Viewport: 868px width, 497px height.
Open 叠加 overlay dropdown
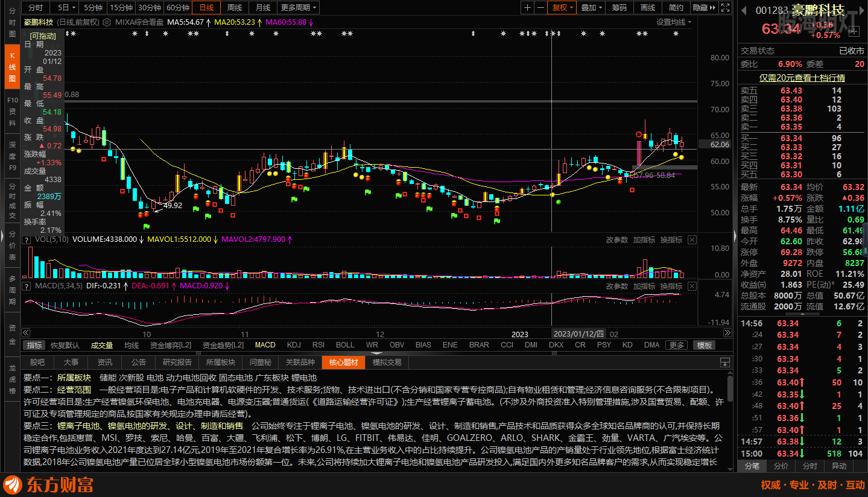coord(592,8)
